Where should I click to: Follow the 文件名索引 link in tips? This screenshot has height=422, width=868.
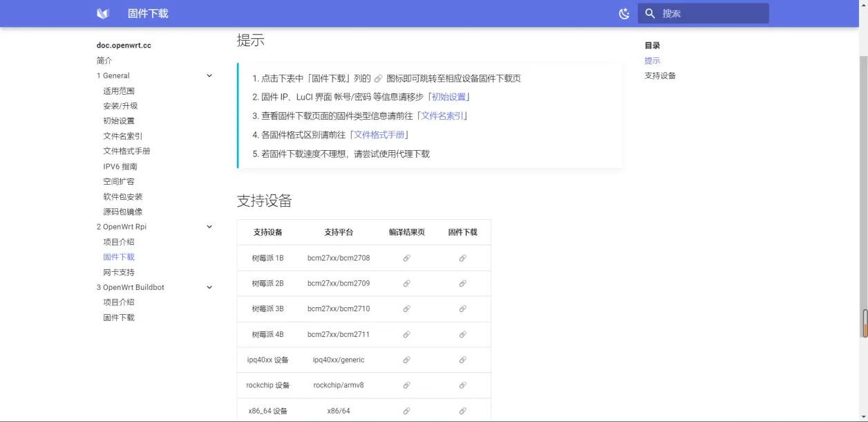(x=443, y=116)
